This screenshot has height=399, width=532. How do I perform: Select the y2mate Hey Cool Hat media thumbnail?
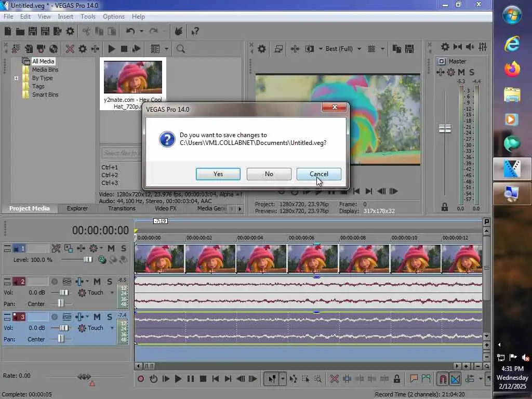point(132,77)
